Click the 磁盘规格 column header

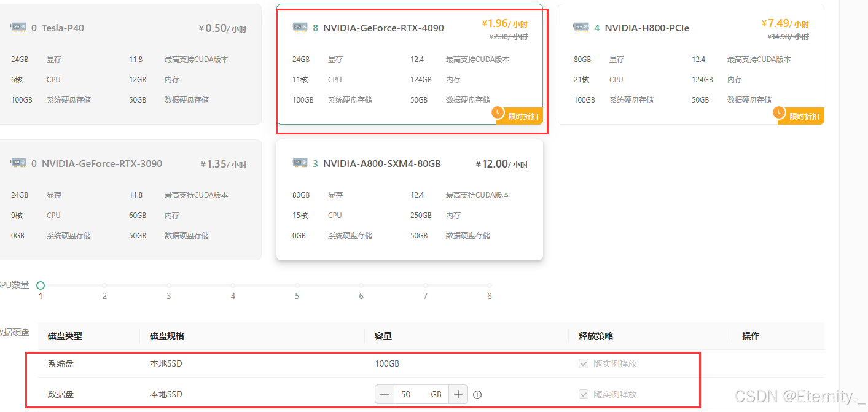[x=167, y=336]
